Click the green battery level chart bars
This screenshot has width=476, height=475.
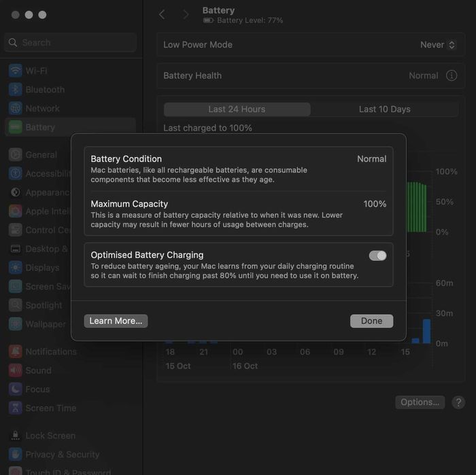416,207
